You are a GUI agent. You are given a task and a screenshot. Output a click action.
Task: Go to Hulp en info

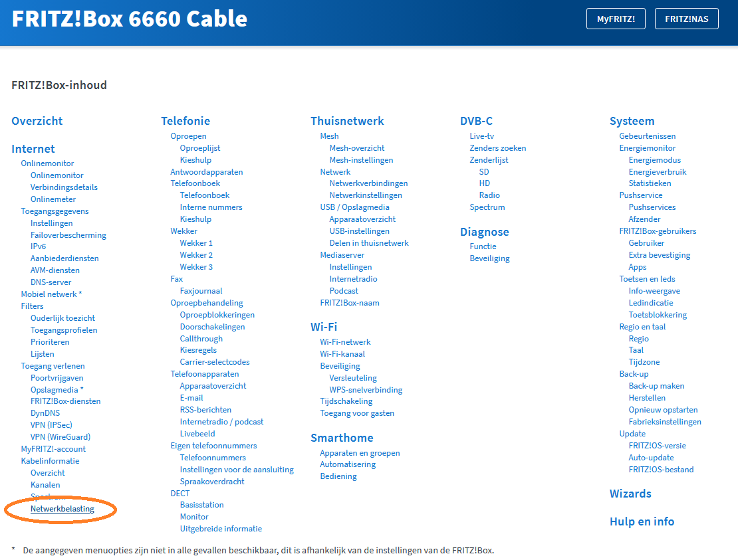(x=642, y=521)
